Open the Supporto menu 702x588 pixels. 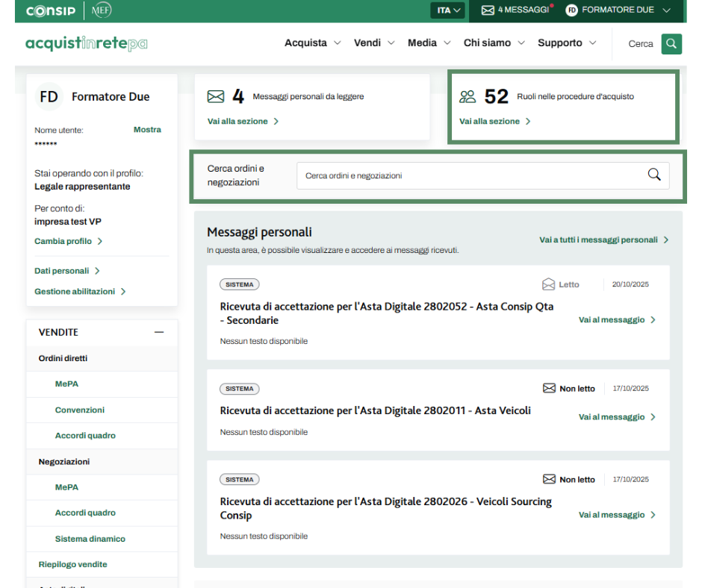(x=567, y=43)
